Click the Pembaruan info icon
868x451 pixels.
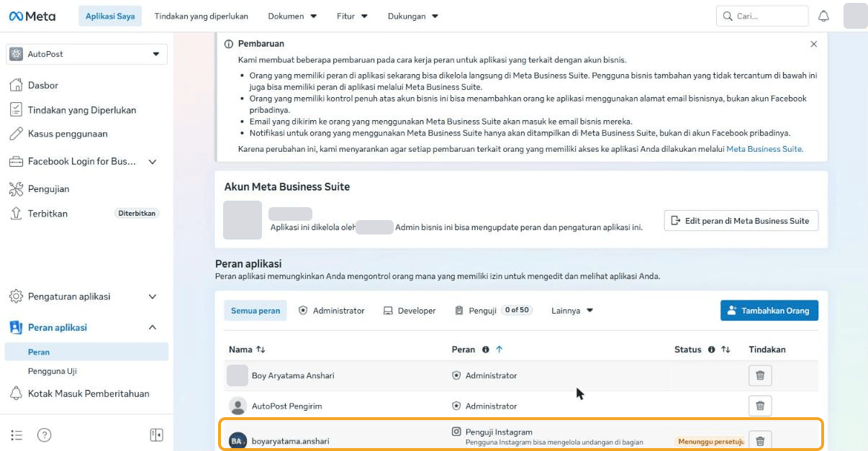point(229,44)
